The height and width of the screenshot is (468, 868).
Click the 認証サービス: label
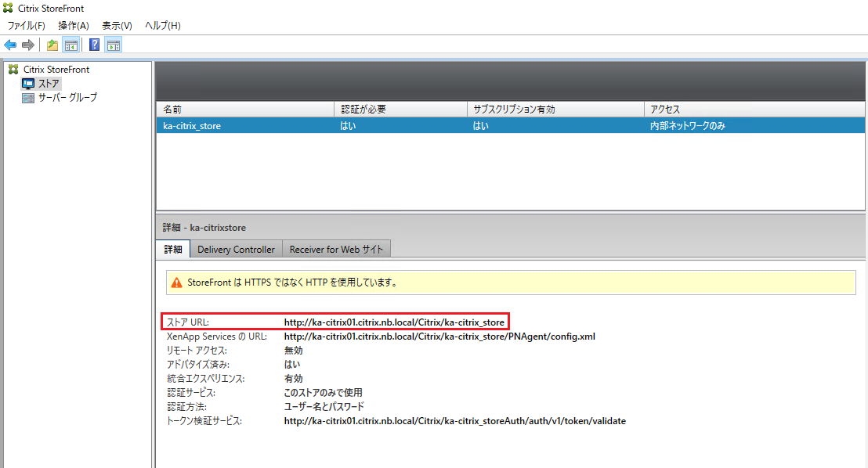pyautogui.click(x=191, y=393)
